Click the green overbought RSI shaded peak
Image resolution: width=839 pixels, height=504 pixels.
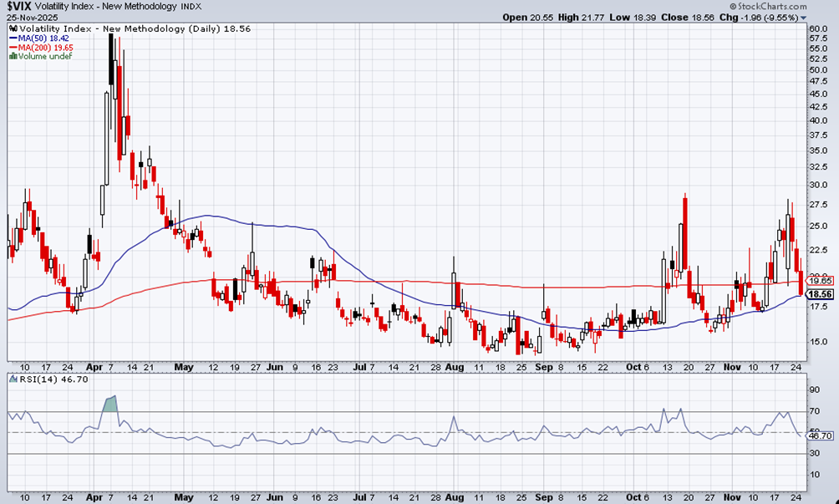(109, 404)
